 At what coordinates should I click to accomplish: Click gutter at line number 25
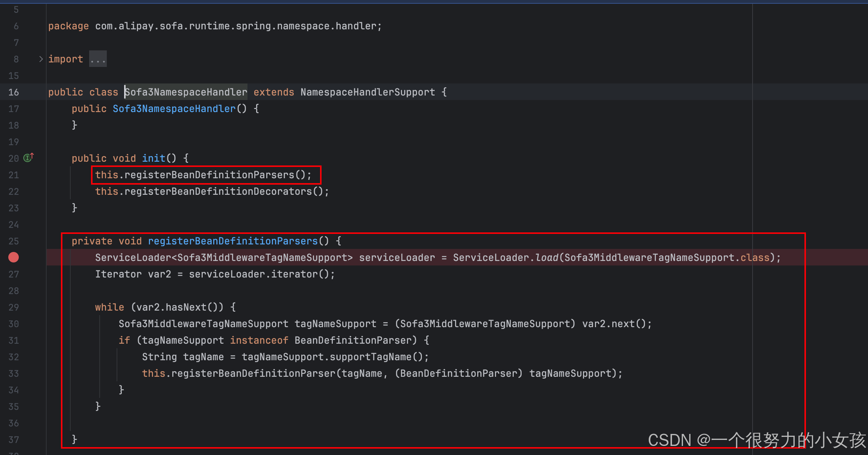pyautogui.click(x=14, y=241)
